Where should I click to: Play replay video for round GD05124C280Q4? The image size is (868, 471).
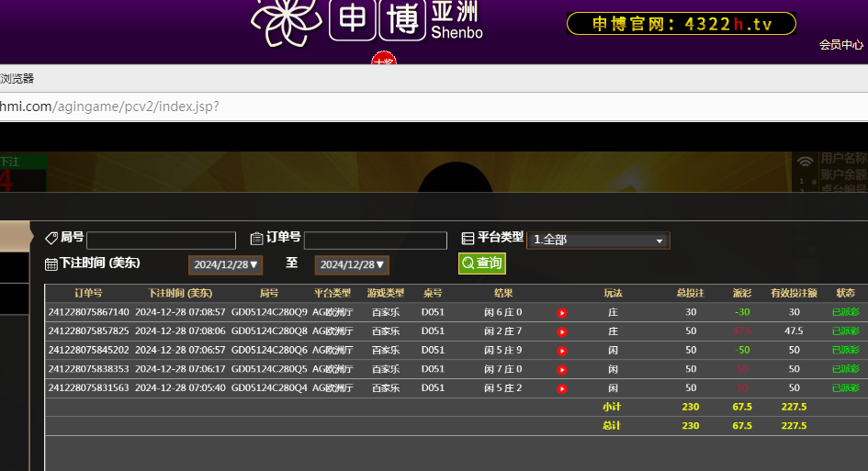point(562,388)
